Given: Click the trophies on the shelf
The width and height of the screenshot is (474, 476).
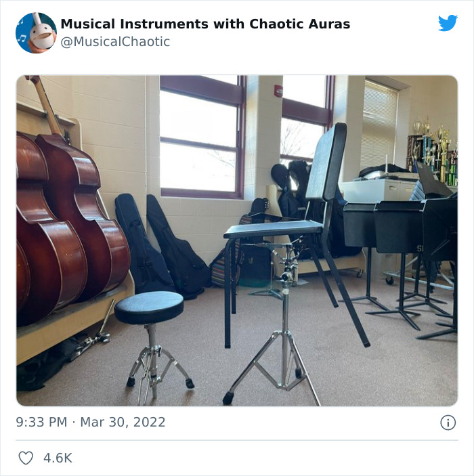Looking at the screenshot, I should pyautogui.click(x=433, y=151).
